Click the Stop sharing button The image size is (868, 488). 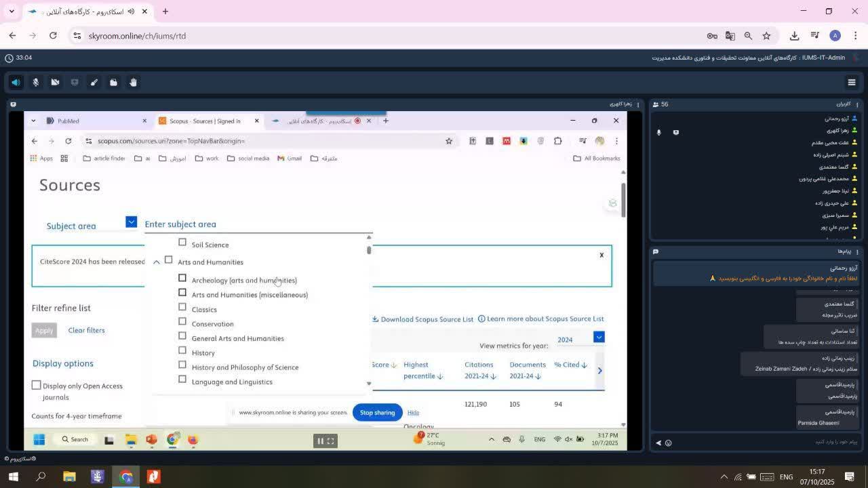coord(377,413)
